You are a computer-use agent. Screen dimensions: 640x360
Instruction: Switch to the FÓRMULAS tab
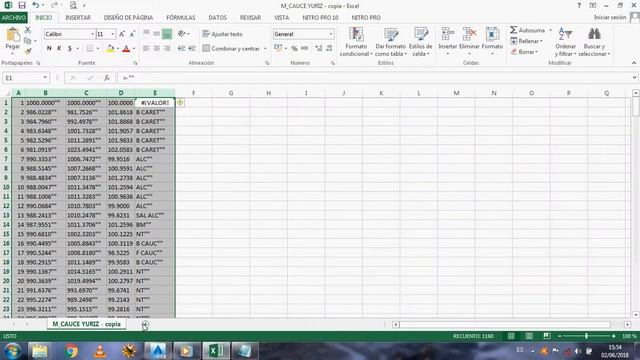coord(180,18)
